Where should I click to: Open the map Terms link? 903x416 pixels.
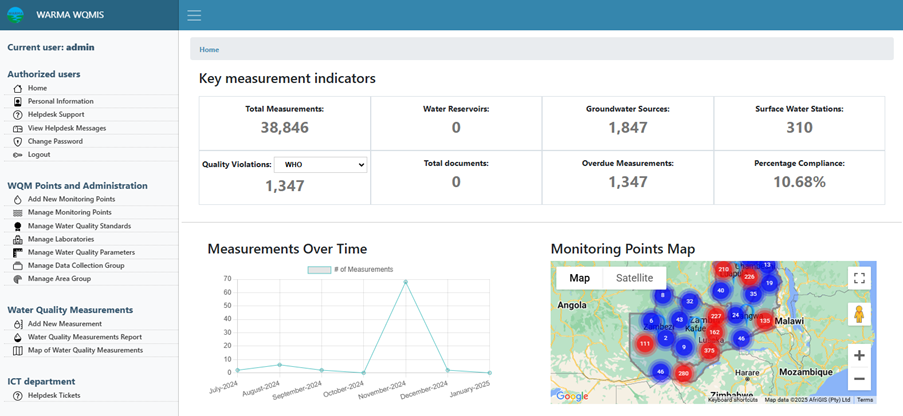(x=864, y=400)
